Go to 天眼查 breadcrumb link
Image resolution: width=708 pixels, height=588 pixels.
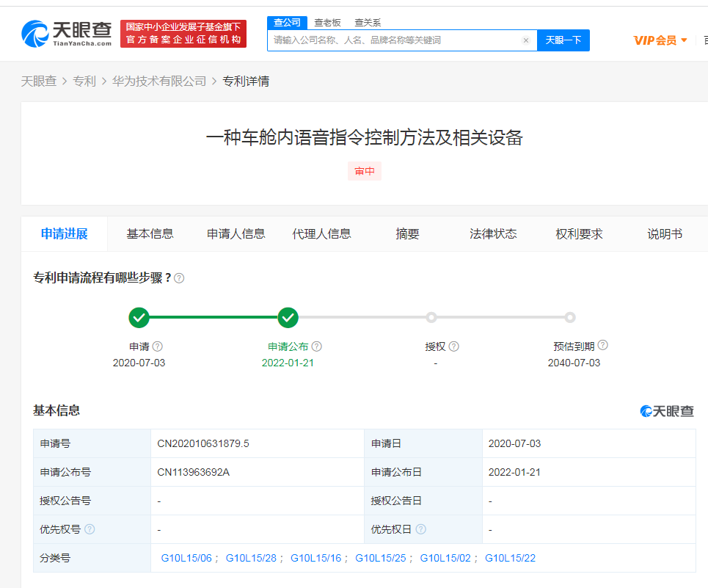(39, 81)
